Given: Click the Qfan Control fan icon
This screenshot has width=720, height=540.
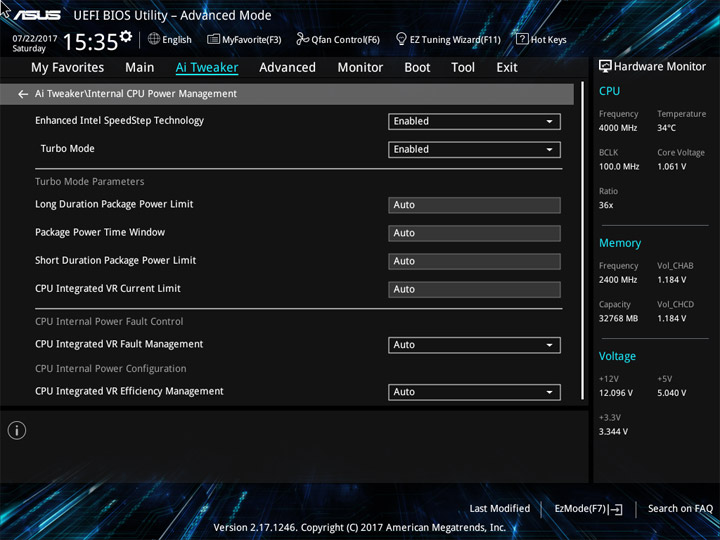Looking at the screenshot, I should [302, 39].
